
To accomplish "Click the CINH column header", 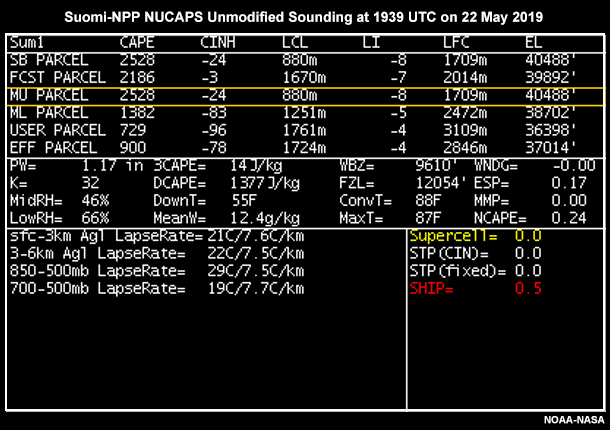I will tap(218, 42).
